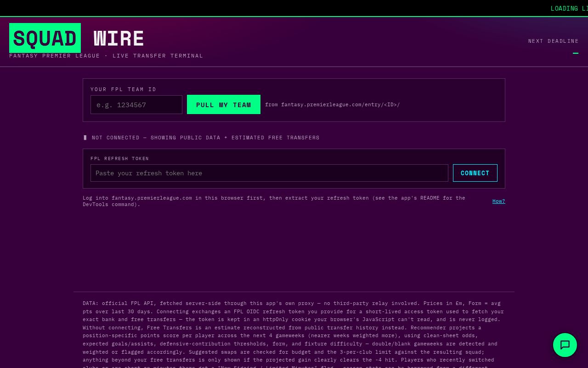The image size is (588, 368).
Task: Click the CONNECT button
Action: 475,173
